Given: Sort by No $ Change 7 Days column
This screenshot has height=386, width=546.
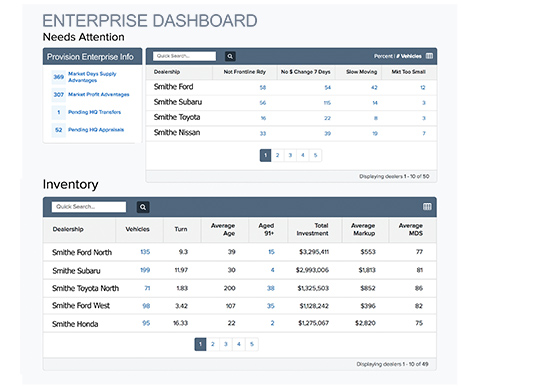Looking at the screenshot, I should 305,72.
